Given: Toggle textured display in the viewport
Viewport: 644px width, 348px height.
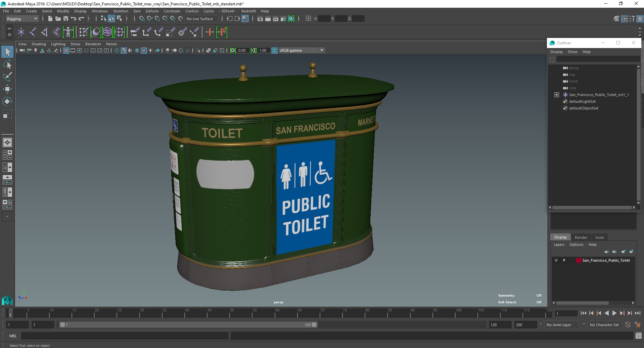Looking at the screenshot, I should click(x=144, y=50).
